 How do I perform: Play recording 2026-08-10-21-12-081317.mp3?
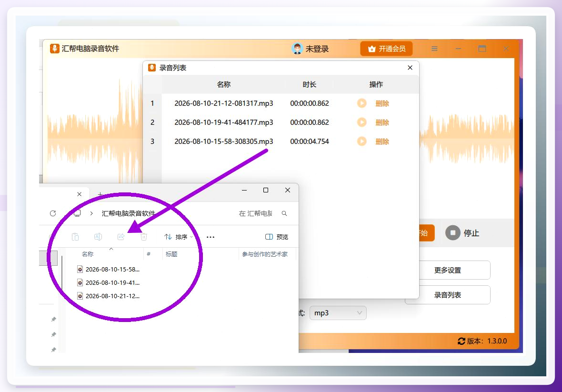361,103
